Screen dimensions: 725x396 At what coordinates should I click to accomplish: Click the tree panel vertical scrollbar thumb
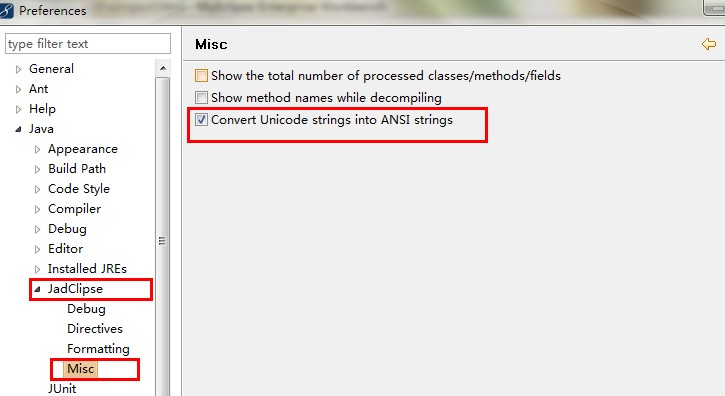point(162,241)
